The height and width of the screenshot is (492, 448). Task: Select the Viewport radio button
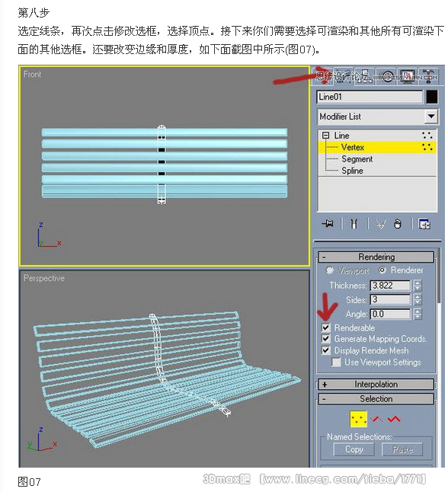click(330, 270)
